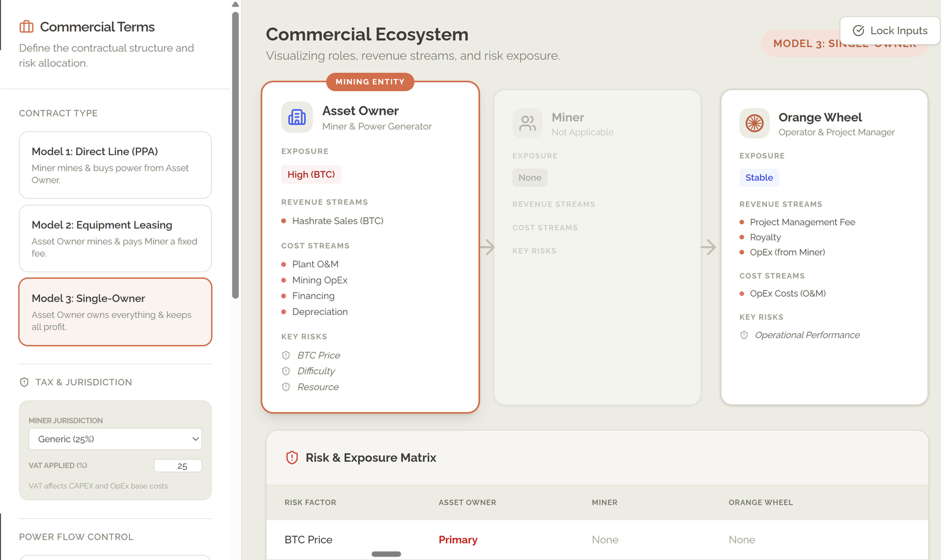The height and width of the screenshot is (560, 941).
Task: Click the None exposure tag on Miner card
Action: click(530, 177)
